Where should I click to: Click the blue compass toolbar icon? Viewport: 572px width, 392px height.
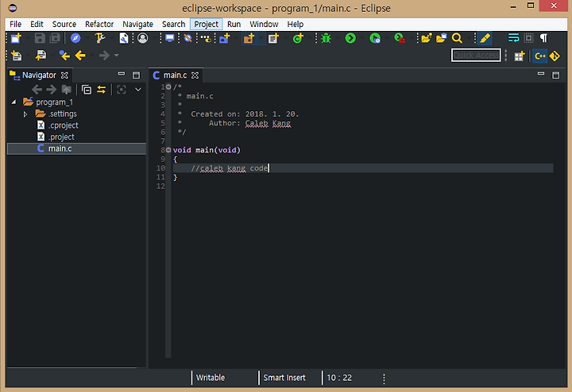(75, 38)
